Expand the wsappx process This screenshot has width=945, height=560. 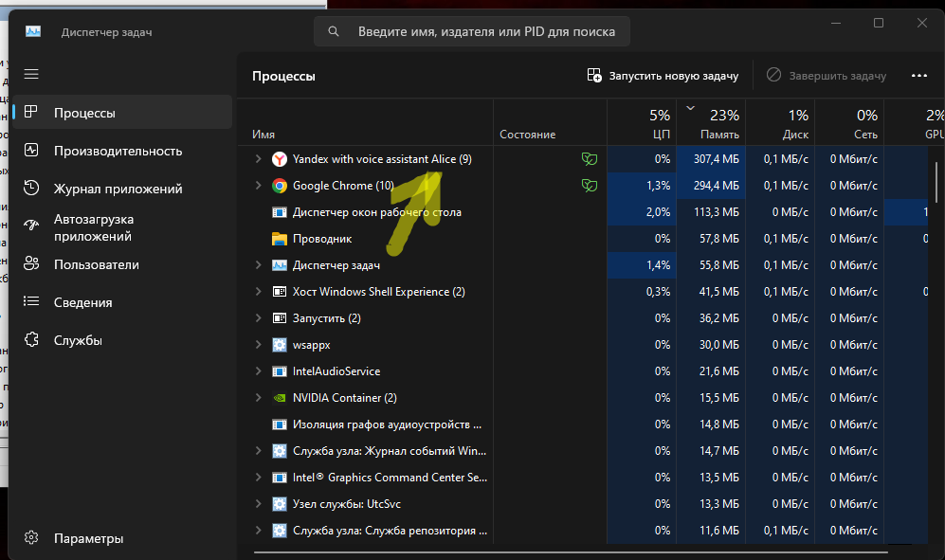[x=258, y=345]
